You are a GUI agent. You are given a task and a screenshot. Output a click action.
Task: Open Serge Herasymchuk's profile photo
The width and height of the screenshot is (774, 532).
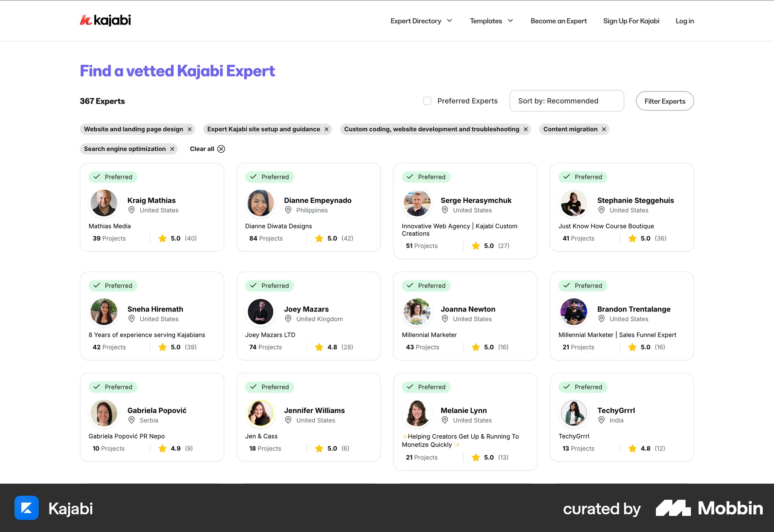(x=417, y=203)
